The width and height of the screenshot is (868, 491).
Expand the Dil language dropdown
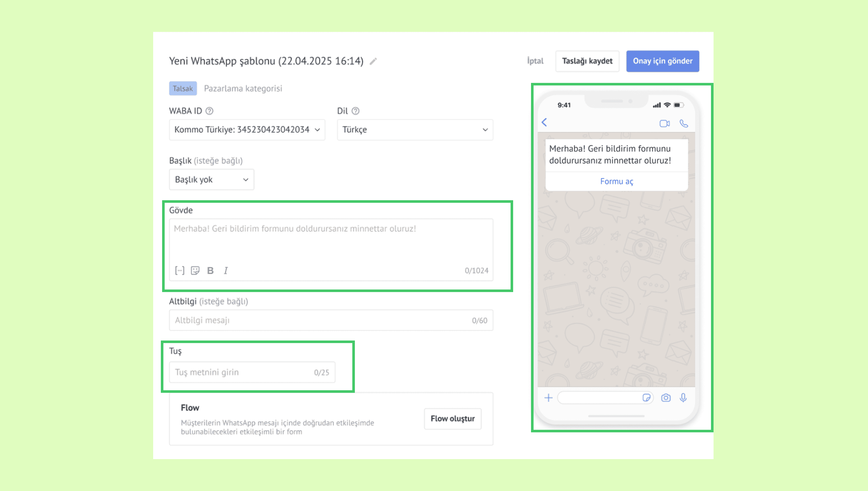point(415,130)
